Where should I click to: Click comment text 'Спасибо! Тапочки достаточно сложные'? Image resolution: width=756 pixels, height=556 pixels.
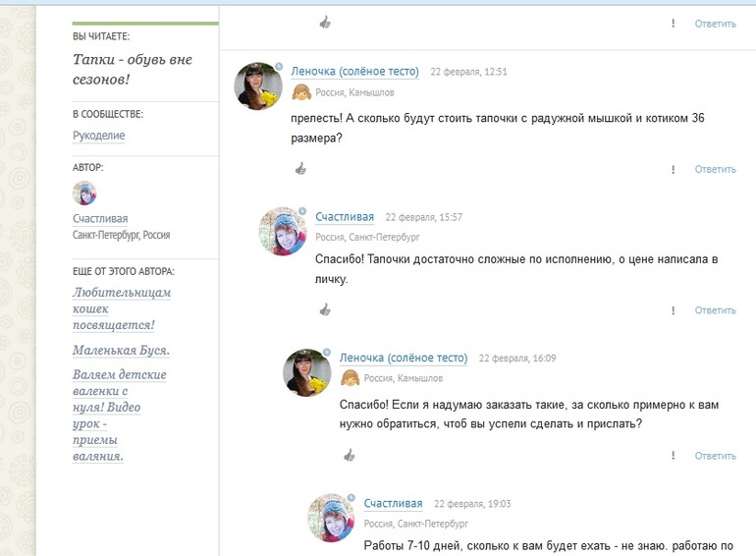(516, 269)
